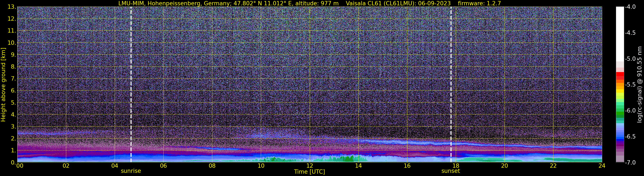This screenshot has height=176, width=644.
Task: Click the '2.' height tick label
Action: coord(13,139)
